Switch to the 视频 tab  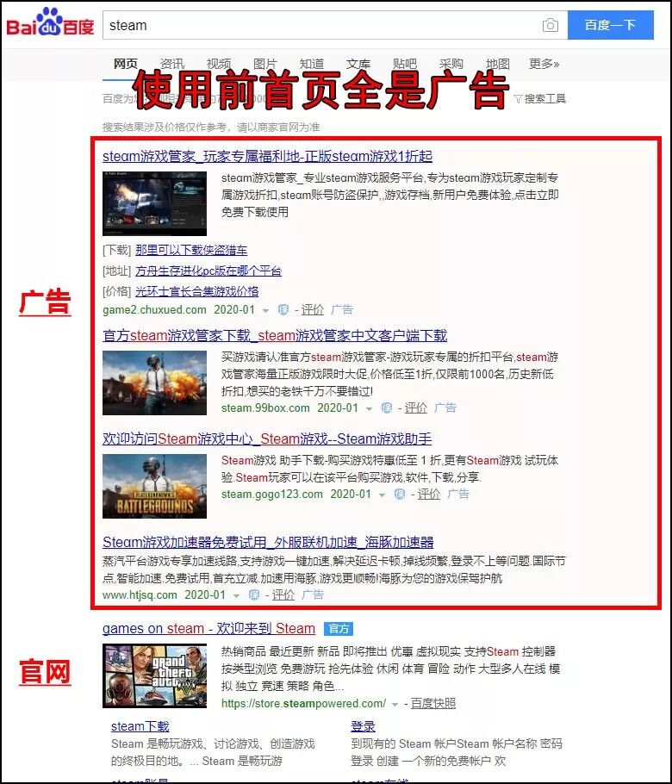[219, 64]
